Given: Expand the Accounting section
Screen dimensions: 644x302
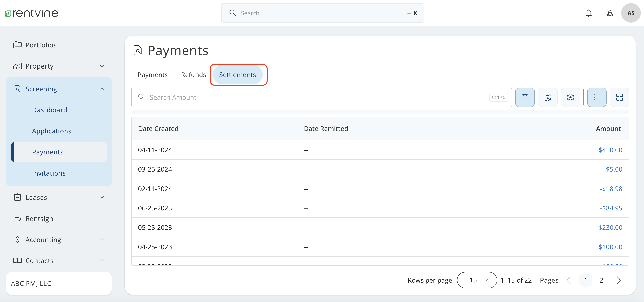Looking at the screenshot, I should pyautogui.click(x=102, y=239).
